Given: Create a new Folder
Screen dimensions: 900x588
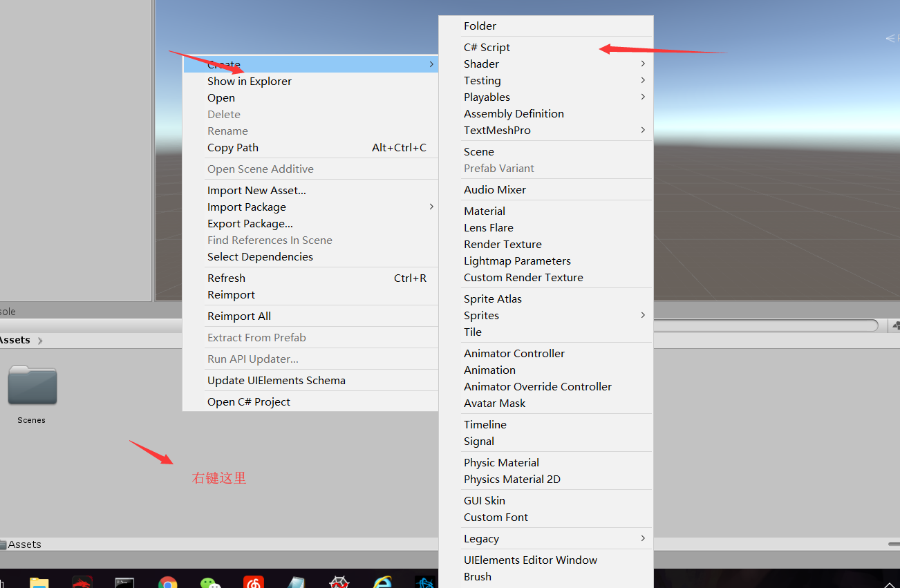Looking at the screenshot, I should [480, 26].
